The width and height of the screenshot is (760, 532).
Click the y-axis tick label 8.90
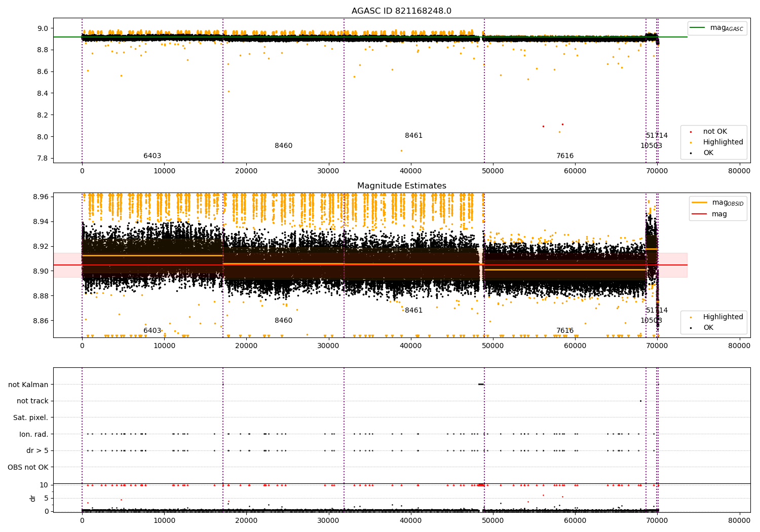[x=41, y=271]
